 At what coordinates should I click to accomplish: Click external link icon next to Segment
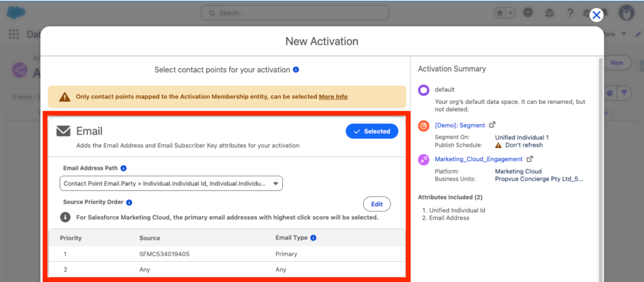[492, 125]
